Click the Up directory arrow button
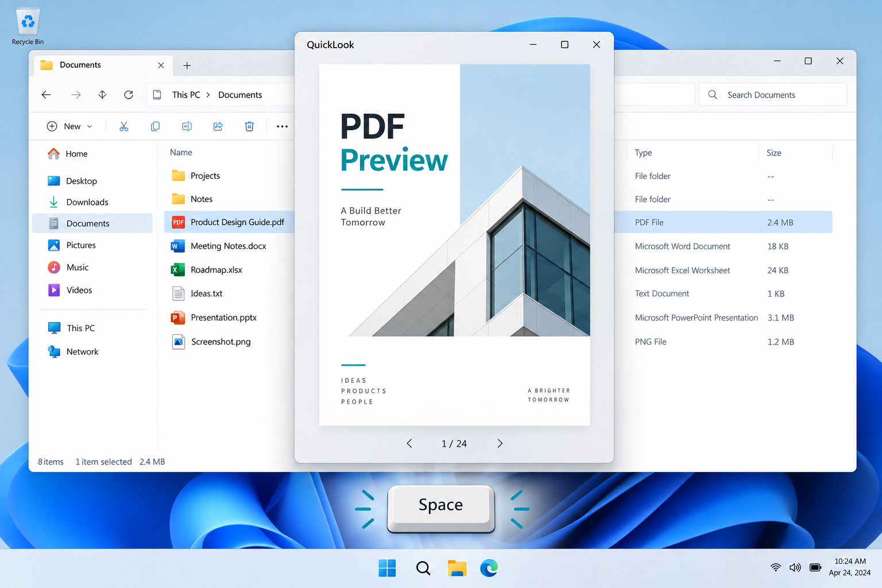This screenshot has height=588, width=882. pyautogui.click(x=102, y=95)
